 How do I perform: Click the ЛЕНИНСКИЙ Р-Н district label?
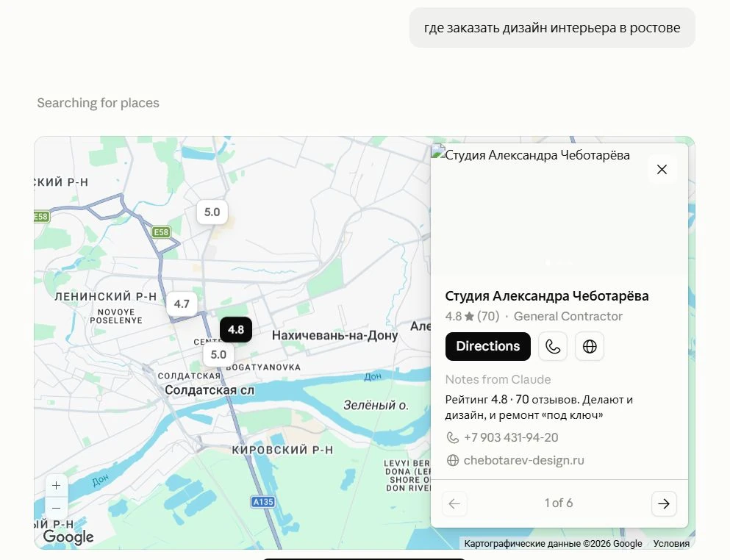tap(106, 296)
